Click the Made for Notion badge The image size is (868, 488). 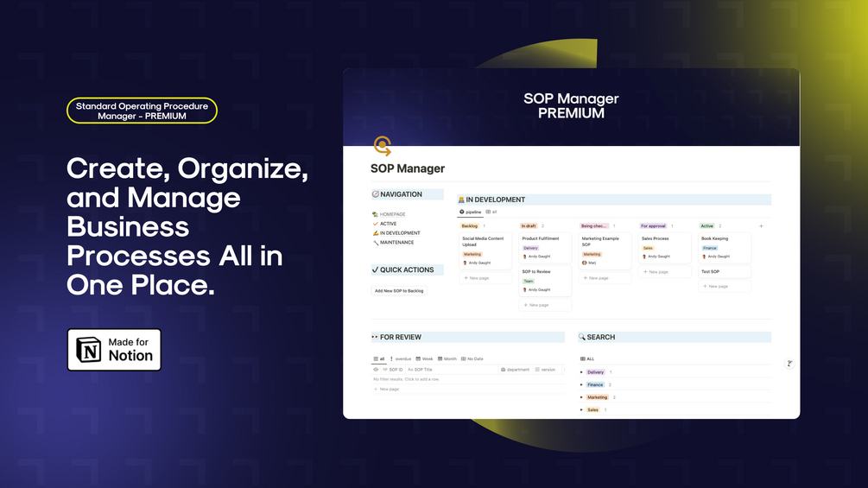114,350
